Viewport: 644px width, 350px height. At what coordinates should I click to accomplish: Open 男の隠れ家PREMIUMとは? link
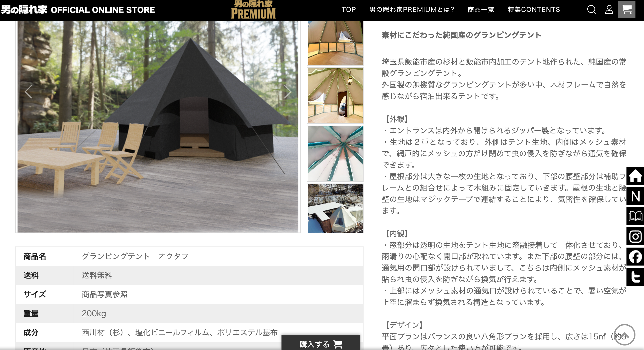point(411,9)
